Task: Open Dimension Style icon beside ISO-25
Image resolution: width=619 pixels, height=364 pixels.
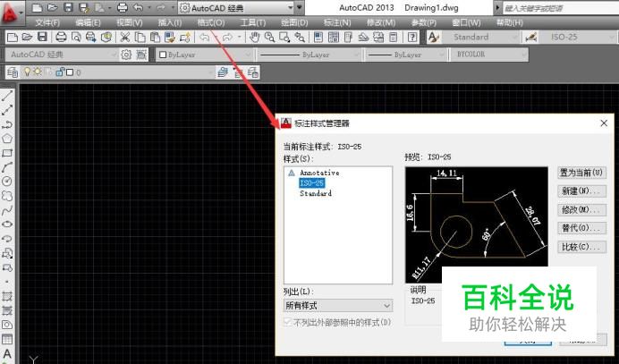Action: tap(531, 38)
